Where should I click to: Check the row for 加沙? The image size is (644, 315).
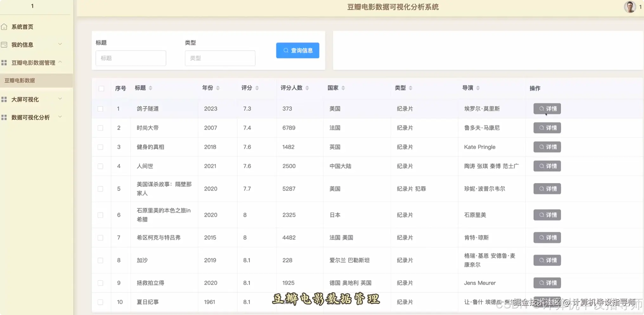click(x=100, y=261)
